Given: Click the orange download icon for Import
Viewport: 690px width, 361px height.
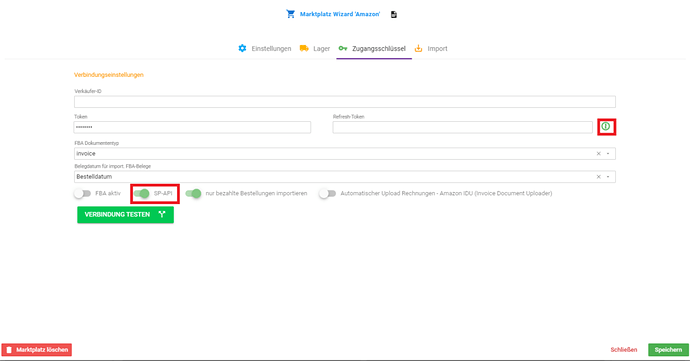Looking at the screenshot, I should (418, 48).
